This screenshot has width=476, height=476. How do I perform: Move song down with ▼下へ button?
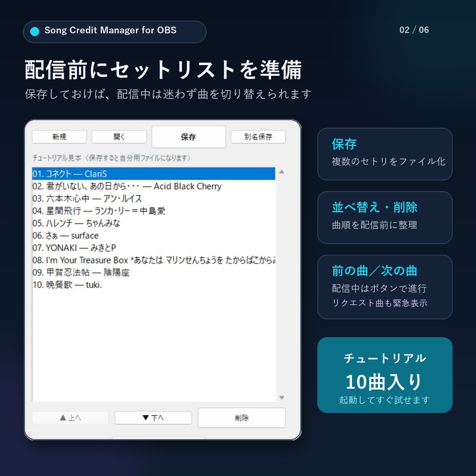[x=153, y=418]
